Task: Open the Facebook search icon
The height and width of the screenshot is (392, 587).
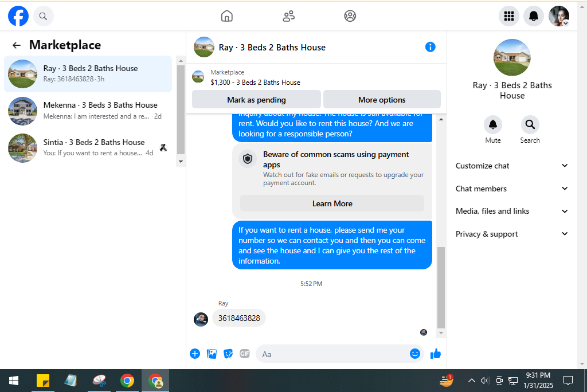Action: click(x=43, y=16)
